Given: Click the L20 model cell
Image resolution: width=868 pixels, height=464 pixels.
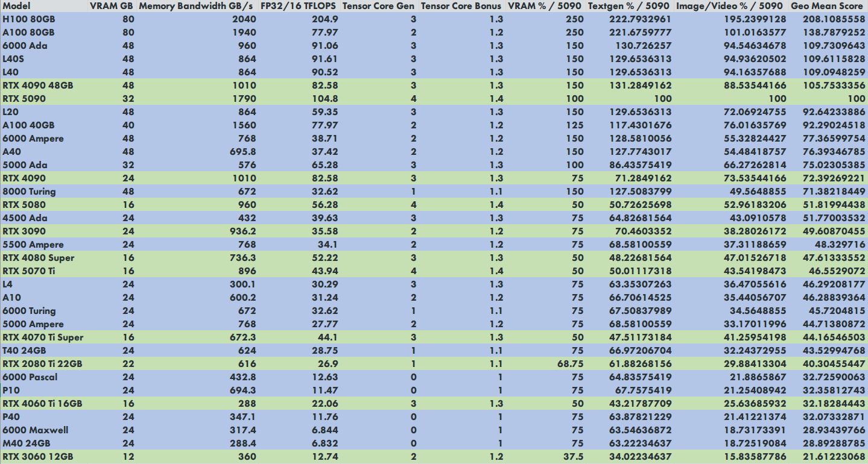Looking at the screenshot, I should point(10,112).
